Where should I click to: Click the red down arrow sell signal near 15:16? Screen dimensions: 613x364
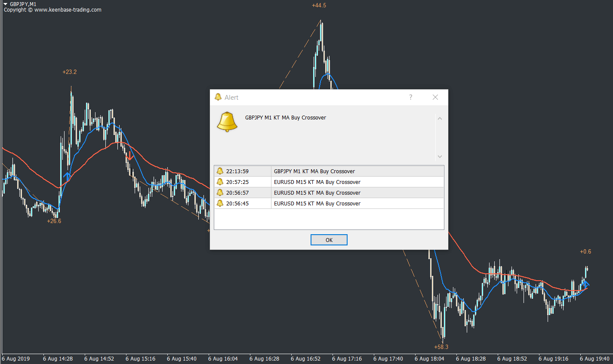coord(129,156)
